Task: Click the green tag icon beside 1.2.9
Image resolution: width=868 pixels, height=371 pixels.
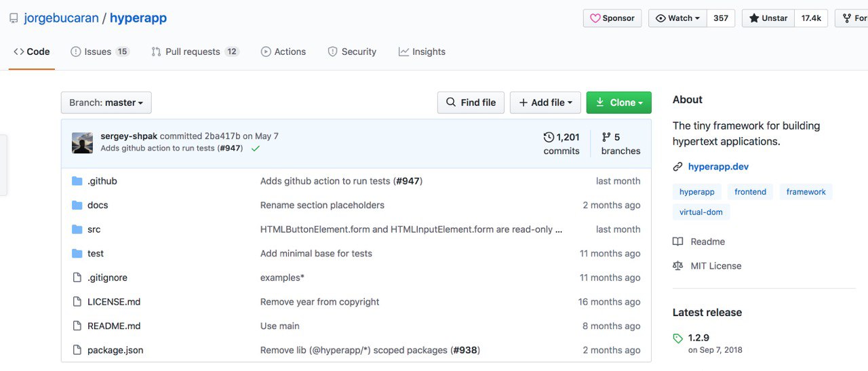Action: point(677,338)
